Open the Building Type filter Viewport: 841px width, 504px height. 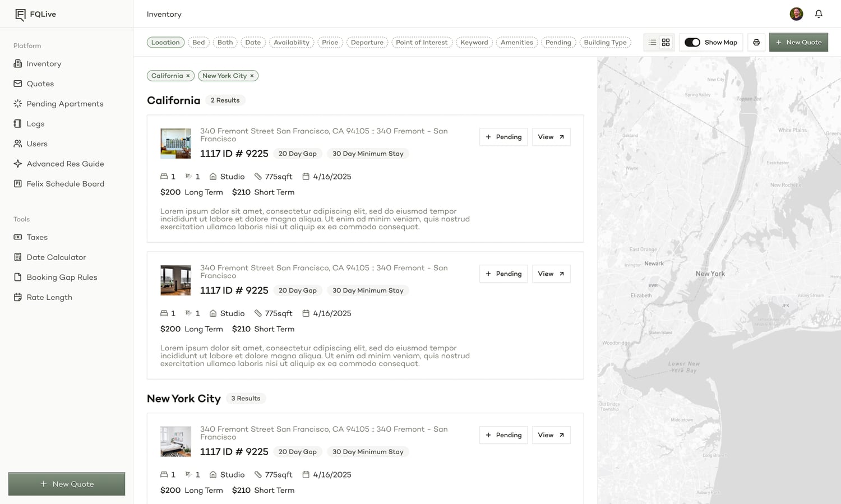[606, 43]
